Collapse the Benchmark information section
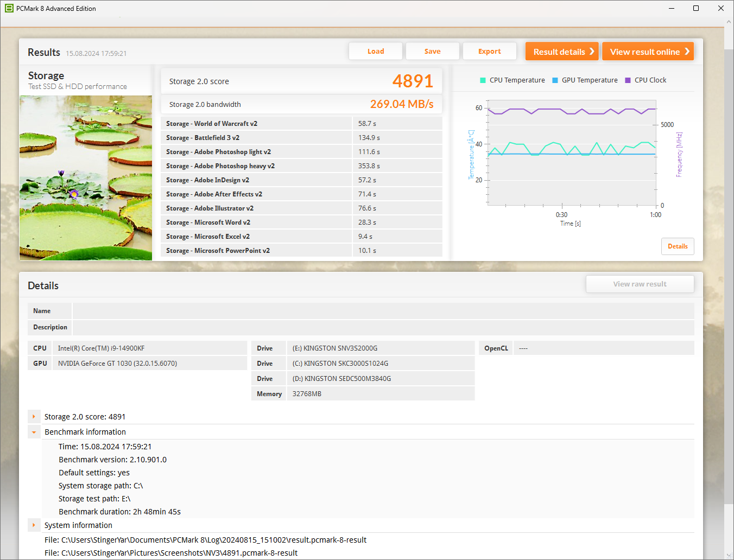734x560 pixels. 34,432
